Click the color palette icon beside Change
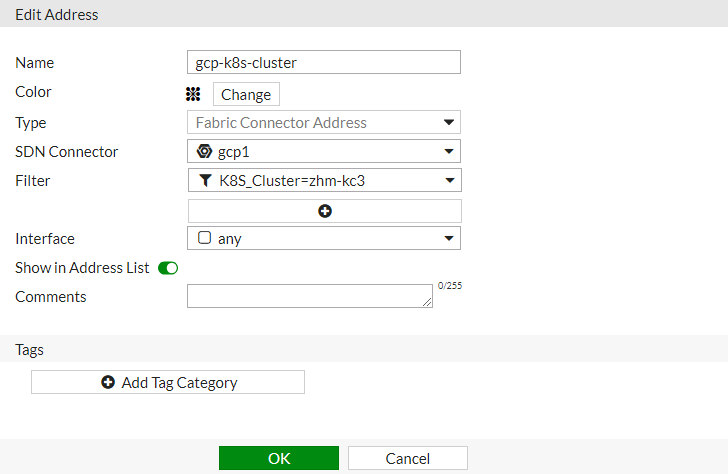 point(193,94)
